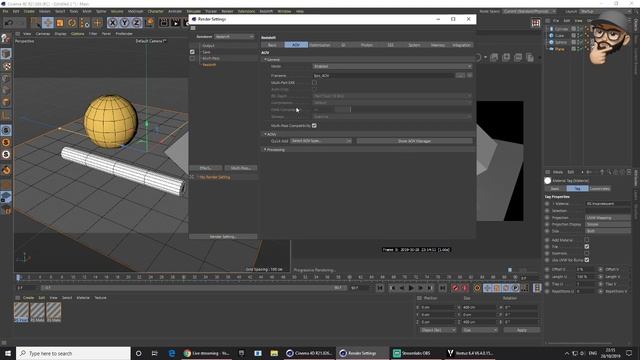The height and width of the screenshot is (360, 640).
Task: Select Texture mode icon in left palette
Action: [6, 66]
